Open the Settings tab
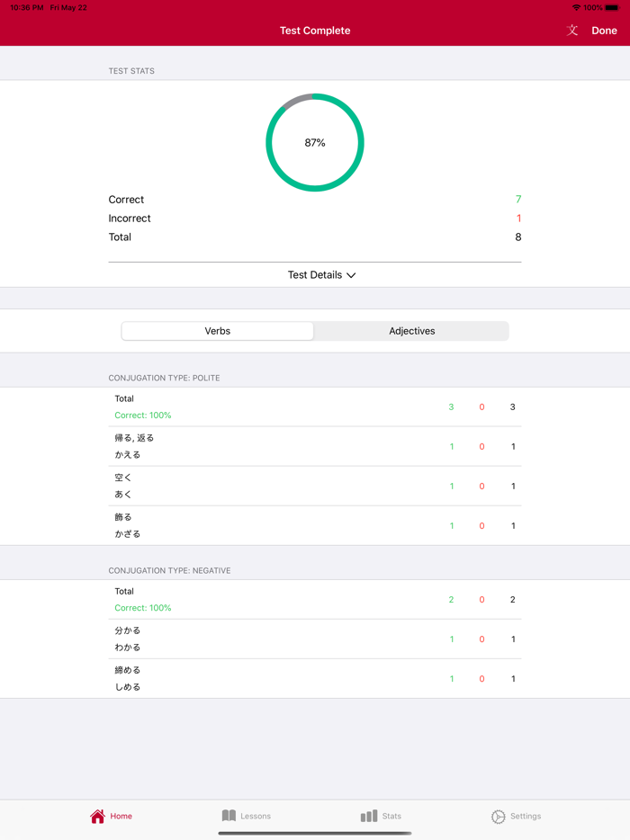The image size is (630, 840). click(516, 816)
